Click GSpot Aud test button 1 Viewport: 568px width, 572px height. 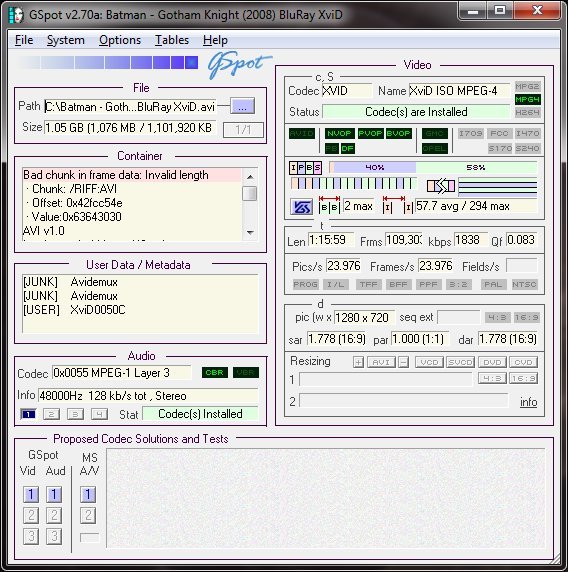click(54, 494)
